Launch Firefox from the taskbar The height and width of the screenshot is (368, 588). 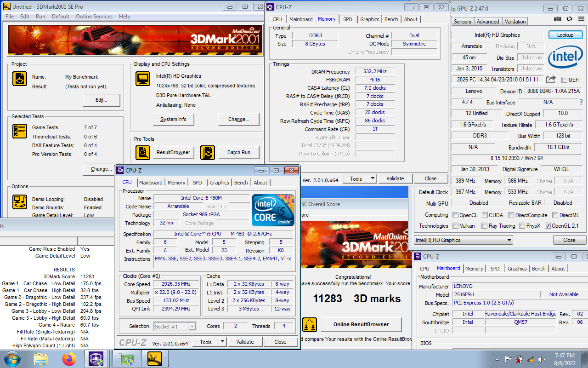(69, 359)
